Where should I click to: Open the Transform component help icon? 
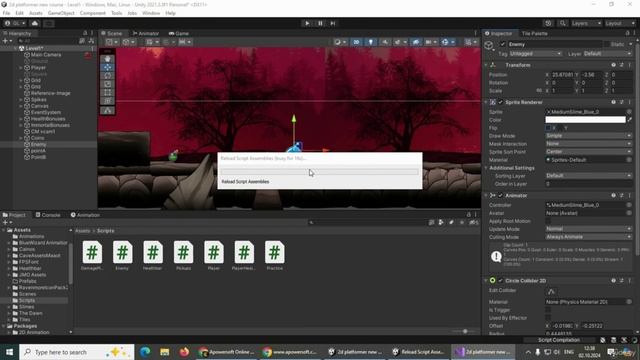tap(613, 65)
